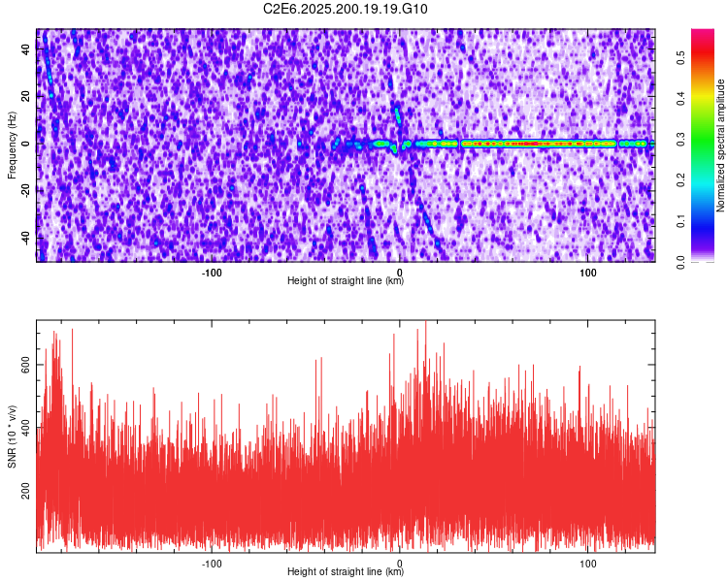728x582 pixels.
Task: Click the 400 tick label on SNR axis
Action: click(x=26, y=428)
